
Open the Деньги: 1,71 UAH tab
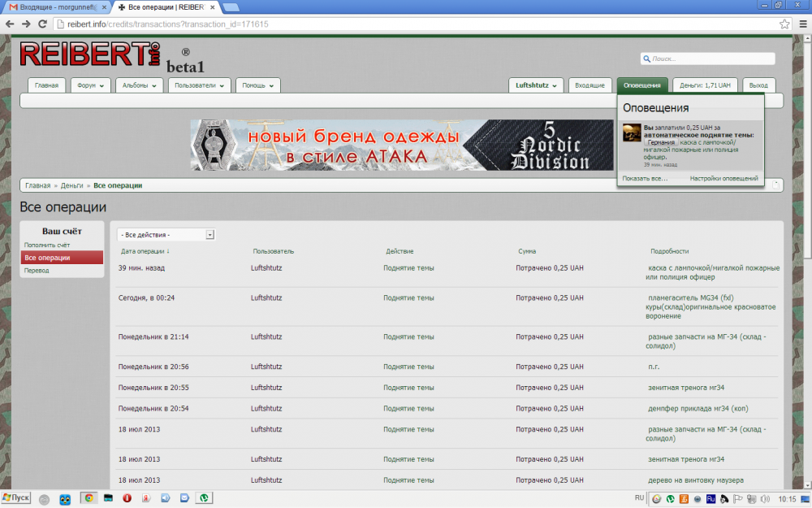[x=705, y=85]
